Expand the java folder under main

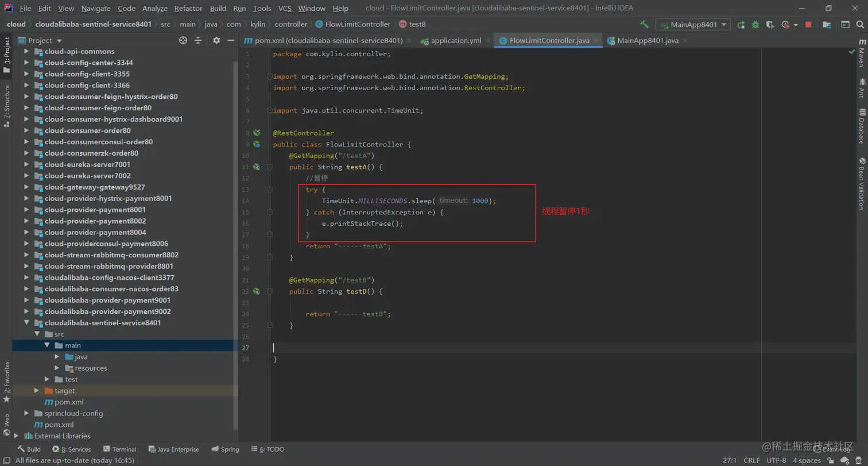tap(57, 357)
